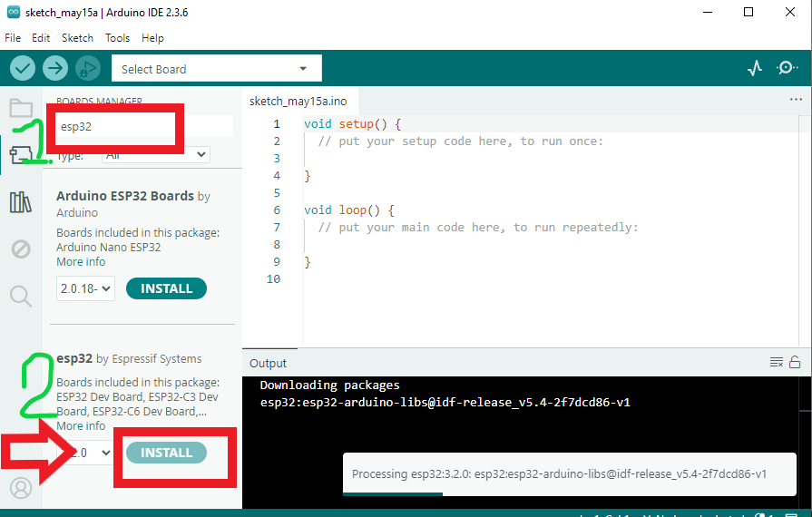Click 'Arduino ESP32 Boards' package title
812x517 pixels.
click(125, 196)
